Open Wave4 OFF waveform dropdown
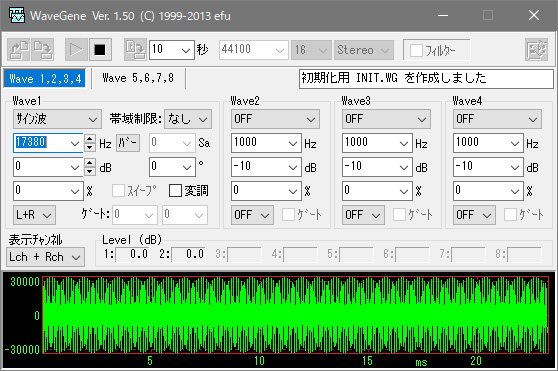The height and width of the screenshot is (371, 558). pyautogui.click(x=497, y=119)
